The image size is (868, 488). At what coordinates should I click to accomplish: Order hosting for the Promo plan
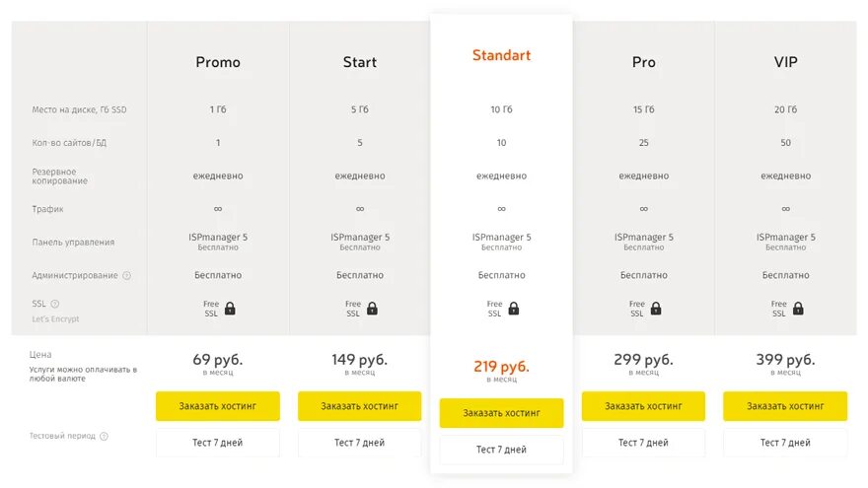[218, 406]
